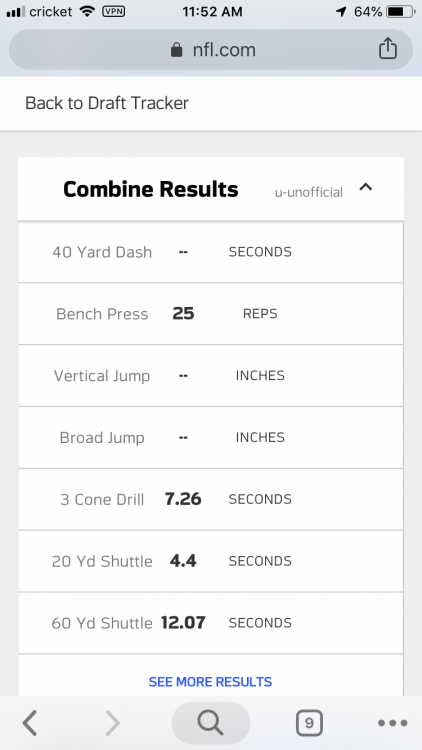Tap the Wi-Fi icon in status bar
The image size is (422, 750).
[87, 11]
